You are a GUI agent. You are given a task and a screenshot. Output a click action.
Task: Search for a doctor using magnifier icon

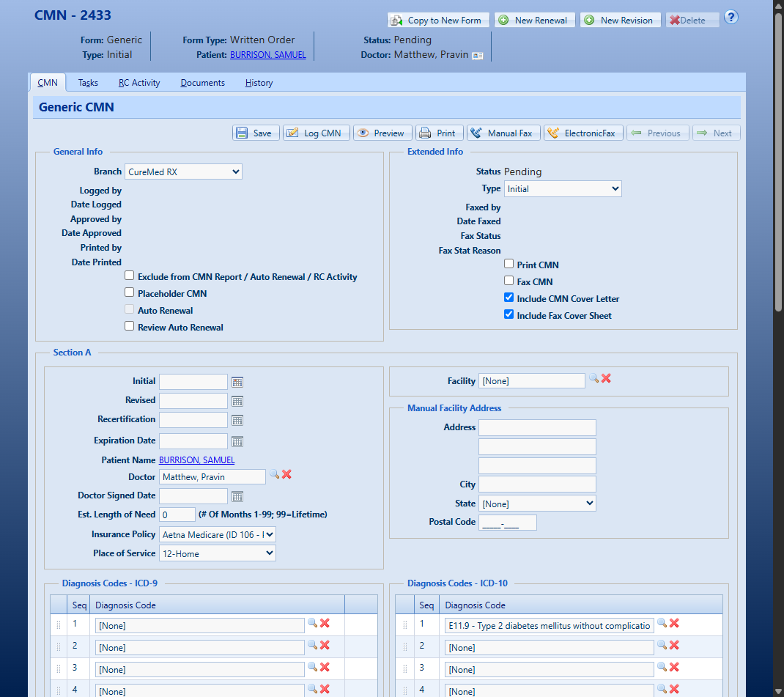(x=275, y=475)
